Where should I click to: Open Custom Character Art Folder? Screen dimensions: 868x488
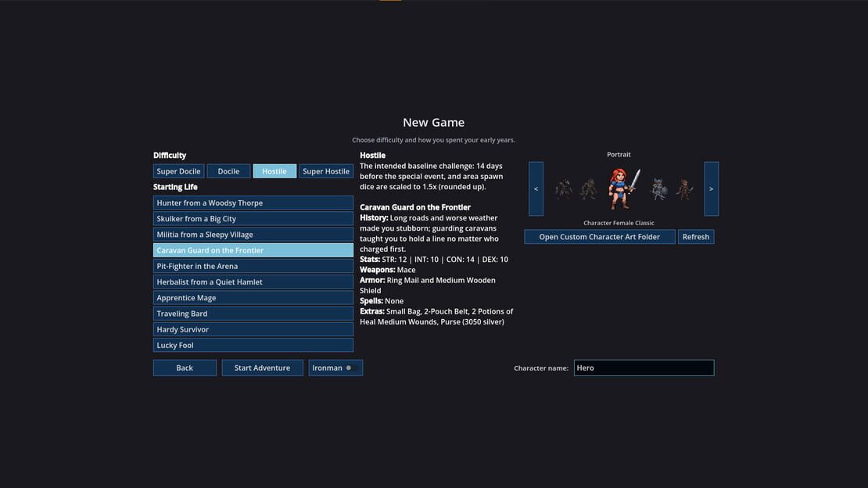[600, 236]
